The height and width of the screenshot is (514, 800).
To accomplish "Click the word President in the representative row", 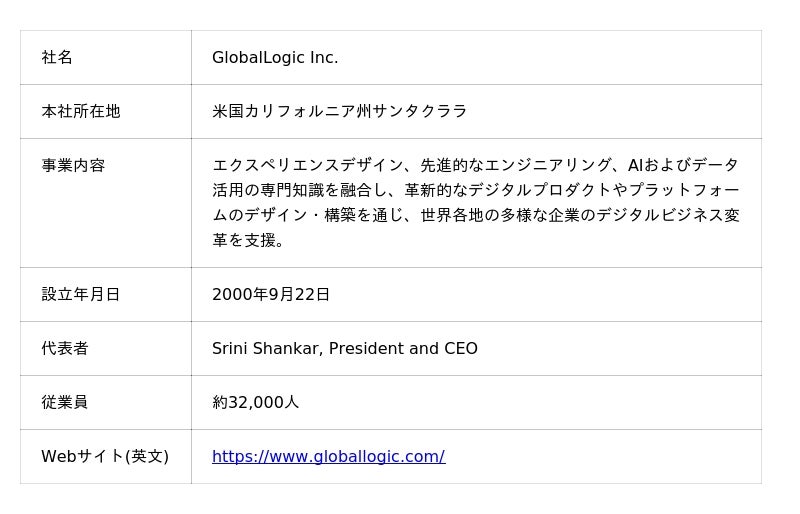I will pos(368,349).
